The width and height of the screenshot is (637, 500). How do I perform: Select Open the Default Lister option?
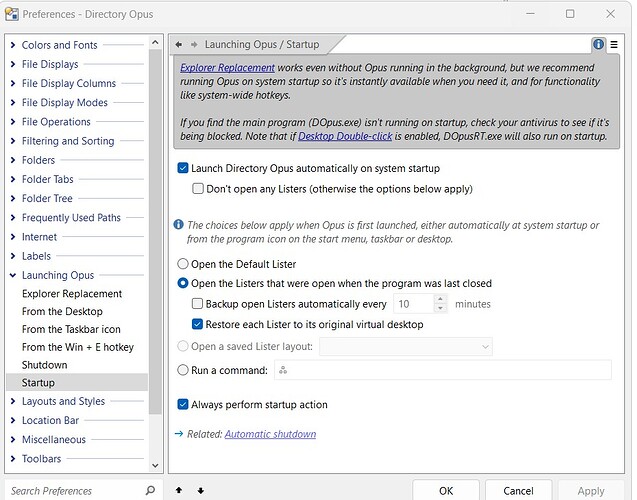(x=183, y=264)
